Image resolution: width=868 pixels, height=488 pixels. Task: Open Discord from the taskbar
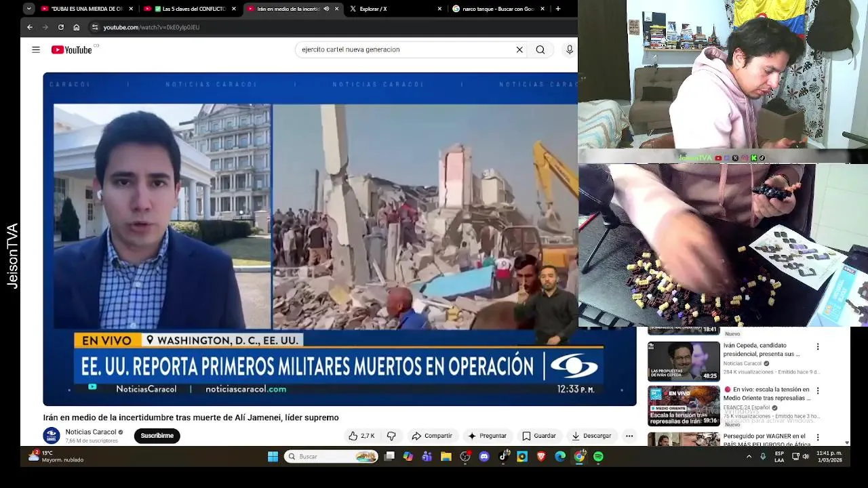tap(484, 457)
